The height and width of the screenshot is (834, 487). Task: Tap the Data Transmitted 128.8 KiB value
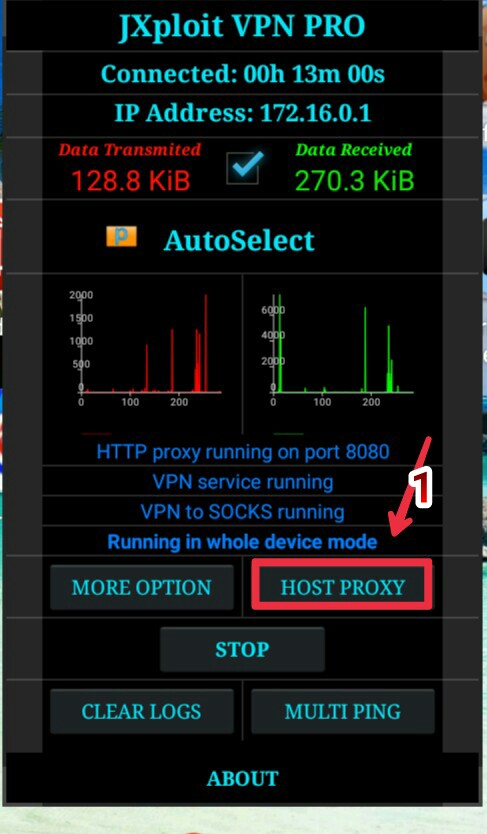click(x=130, y=181)
